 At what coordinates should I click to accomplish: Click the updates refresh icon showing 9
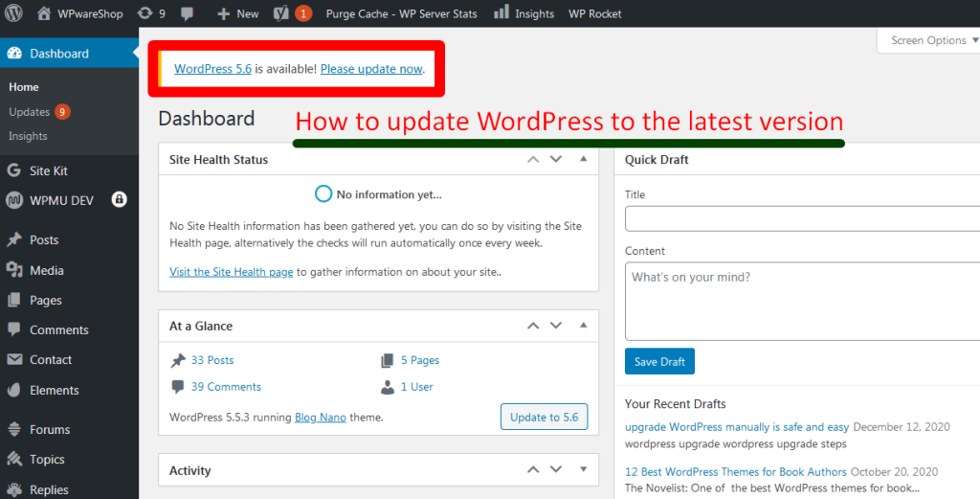coord(145,13)
